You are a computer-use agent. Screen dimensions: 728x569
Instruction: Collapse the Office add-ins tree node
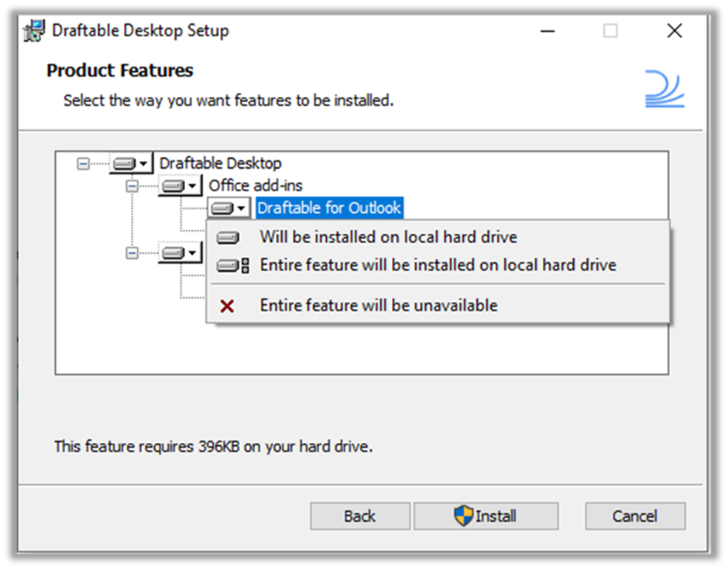pos(132,186)
